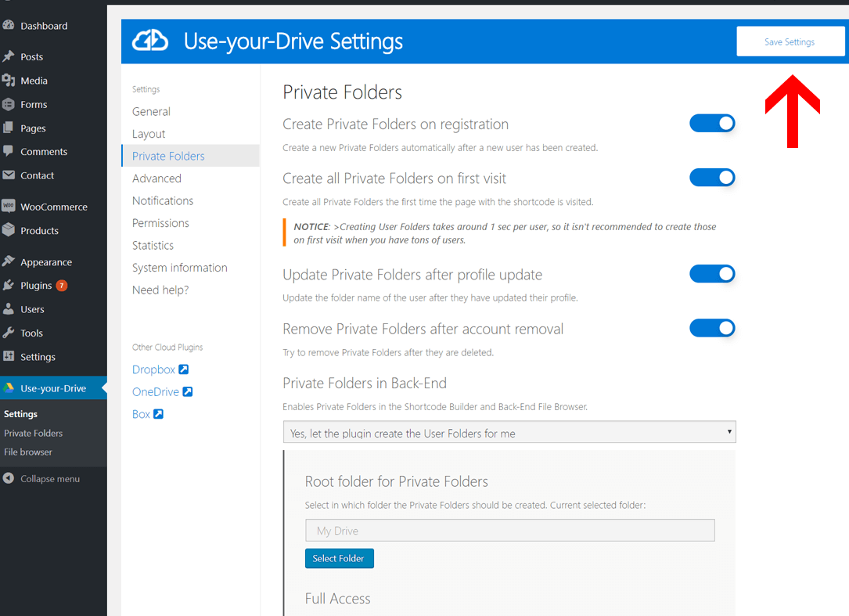This screenshot has width=849, height=616.
Task: Click the Dropbox external link icon
Action: (x=184, y=369)
